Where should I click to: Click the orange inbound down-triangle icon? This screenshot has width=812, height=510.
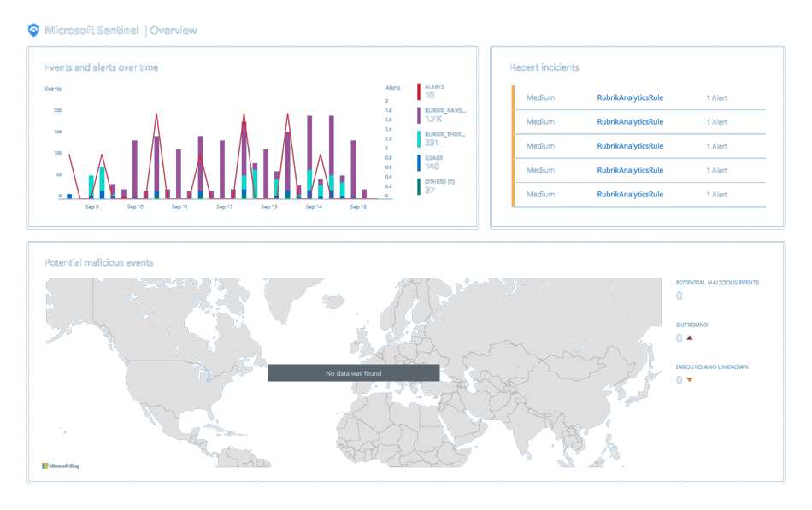689,380
